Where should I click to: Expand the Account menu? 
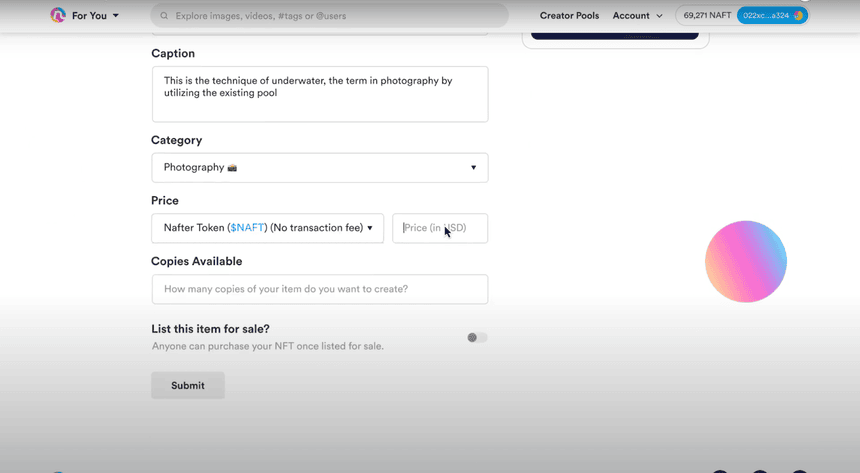637,16
